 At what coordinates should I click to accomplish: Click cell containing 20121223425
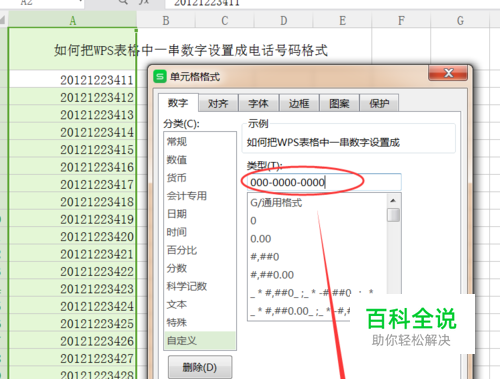click(x=73, y=323)
